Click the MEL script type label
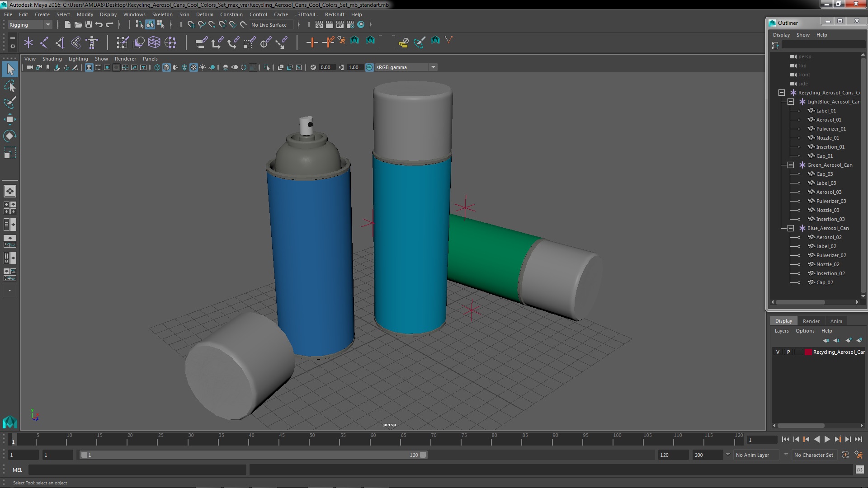868x488 pixels. pyautogui.click(x=17, y=470)
